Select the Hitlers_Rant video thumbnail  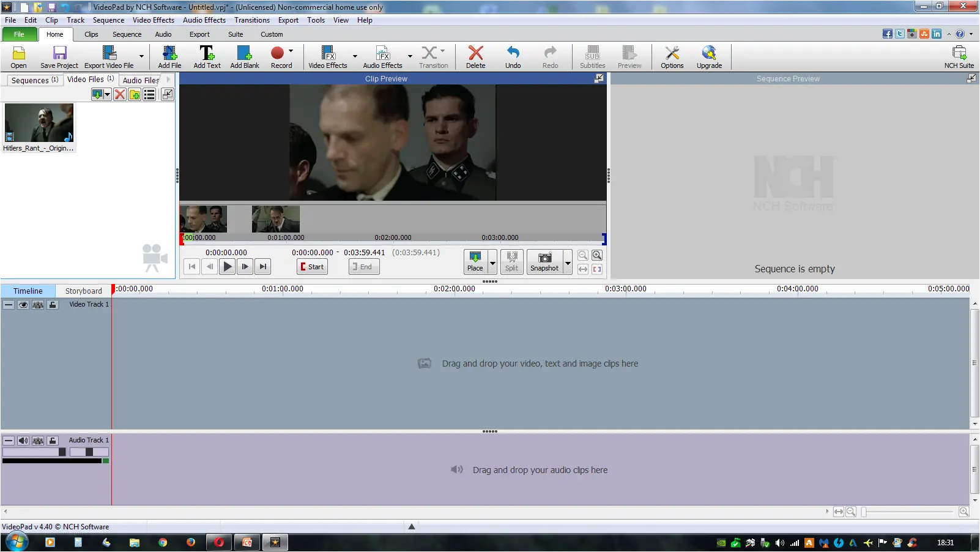(39, 122)
